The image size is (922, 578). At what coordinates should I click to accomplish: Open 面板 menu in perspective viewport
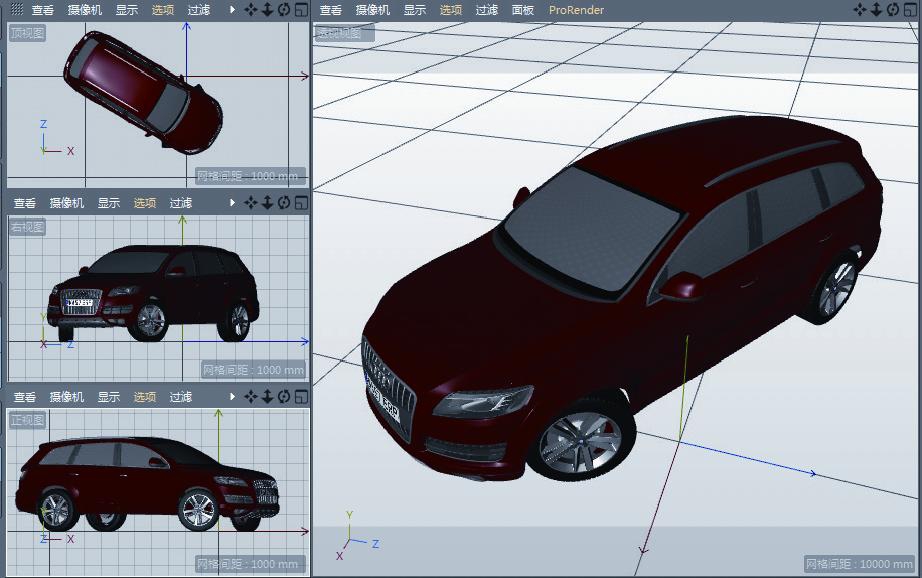click(x=522, y=10)
